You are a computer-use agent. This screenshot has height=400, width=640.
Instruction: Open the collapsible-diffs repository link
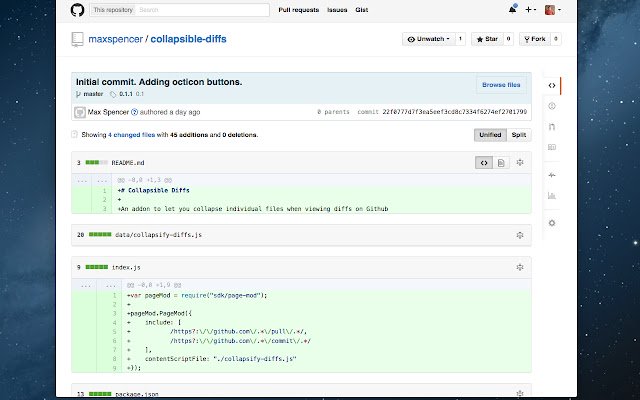click(x=189, y=39)
